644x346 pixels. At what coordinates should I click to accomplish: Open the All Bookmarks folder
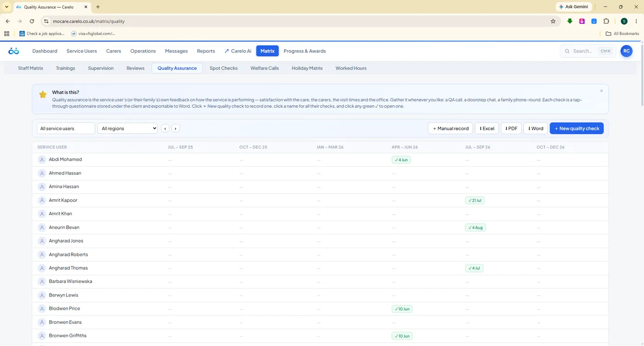622,34
